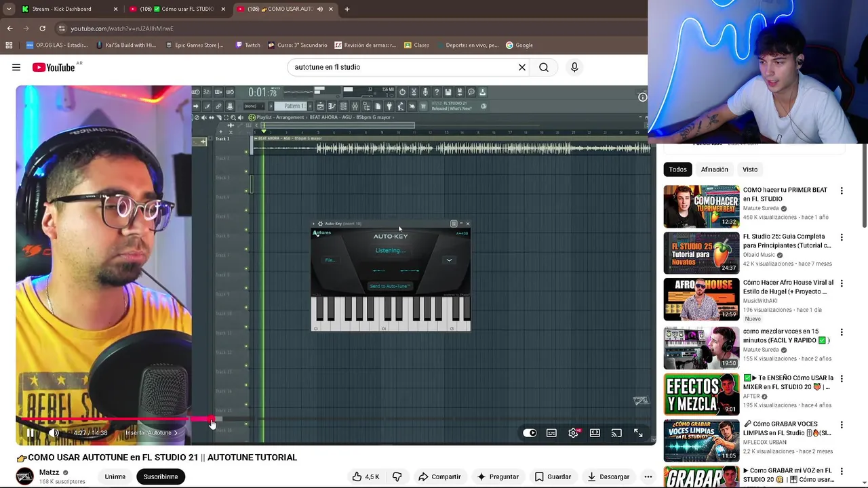Image resolution: width=868 pixels, height=488 pixels.
Task: Open the OP.GG LAS bookmark
Action: 57,45
